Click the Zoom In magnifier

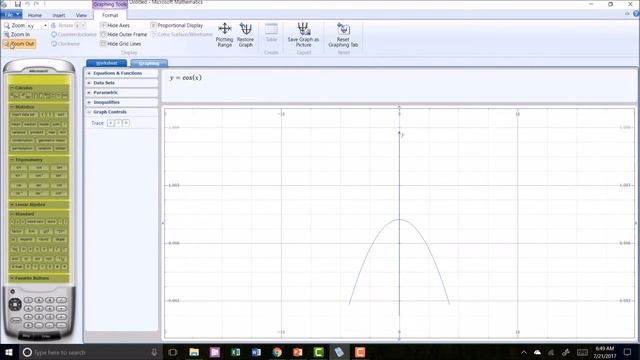7,35
